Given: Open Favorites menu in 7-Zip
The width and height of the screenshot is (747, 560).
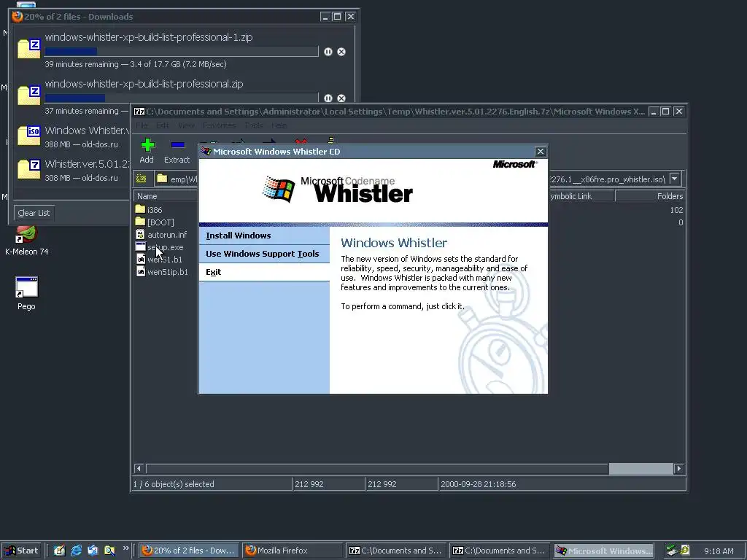Looking at the screenshot, I should coord(219,125).
